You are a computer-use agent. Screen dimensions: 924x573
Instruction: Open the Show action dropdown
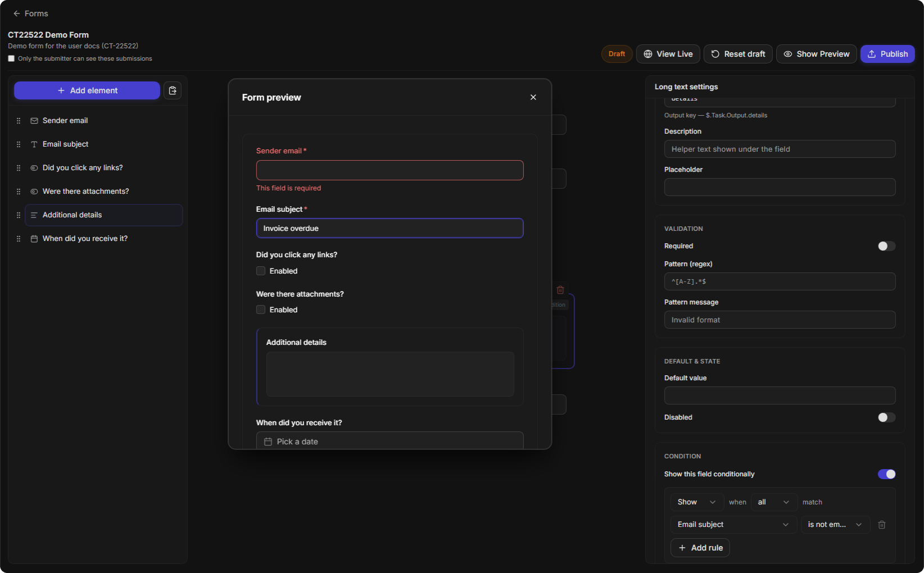(697, 502)
